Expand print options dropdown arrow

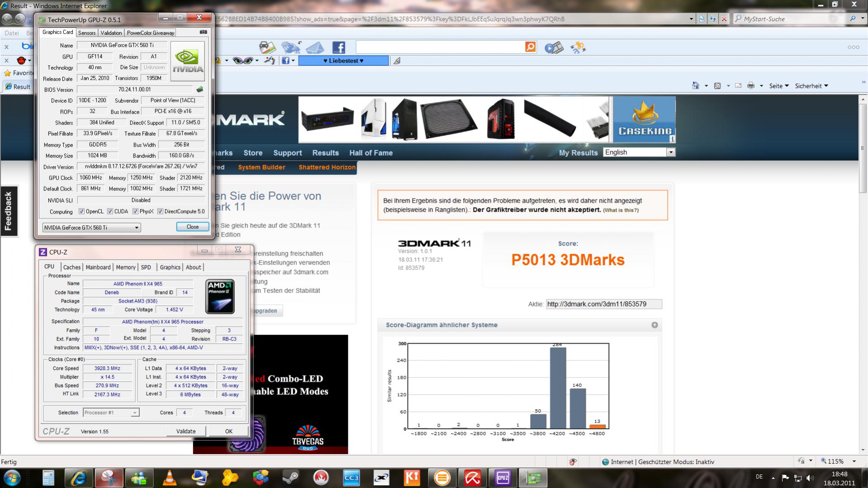pyautogui.click(x=761, y=86)
